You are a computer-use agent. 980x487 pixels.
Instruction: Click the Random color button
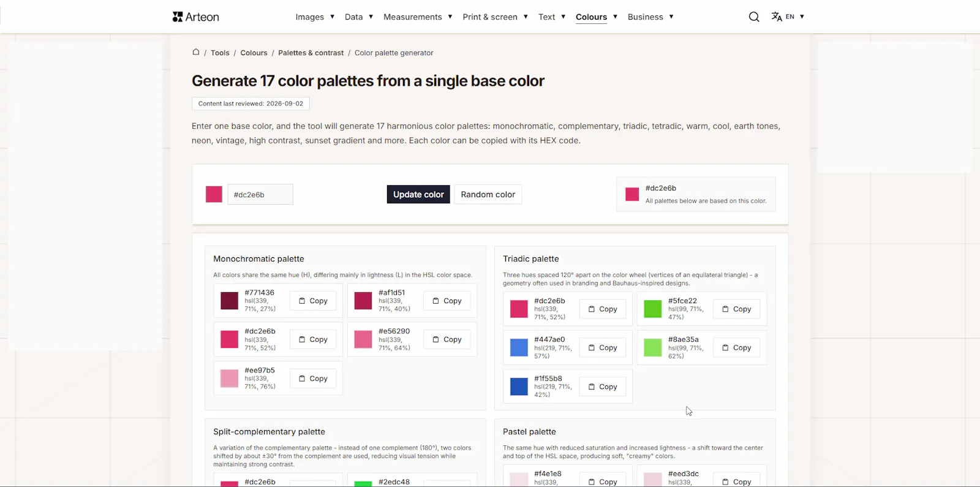pyautogui.click(x=488, y=194)
